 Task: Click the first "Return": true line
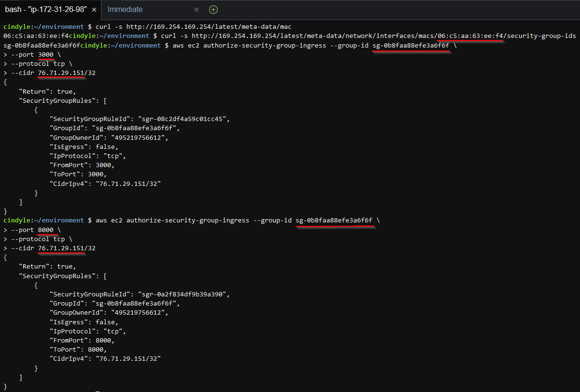point(47,91)
